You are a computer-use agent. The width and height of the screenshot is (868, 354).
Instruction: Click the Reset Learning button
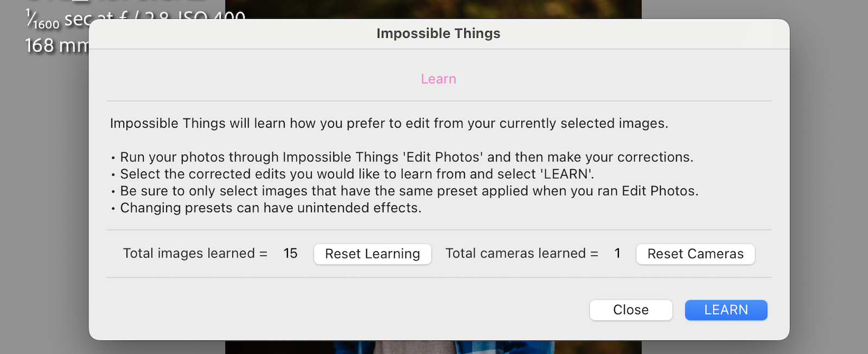[x=372, y=254]
